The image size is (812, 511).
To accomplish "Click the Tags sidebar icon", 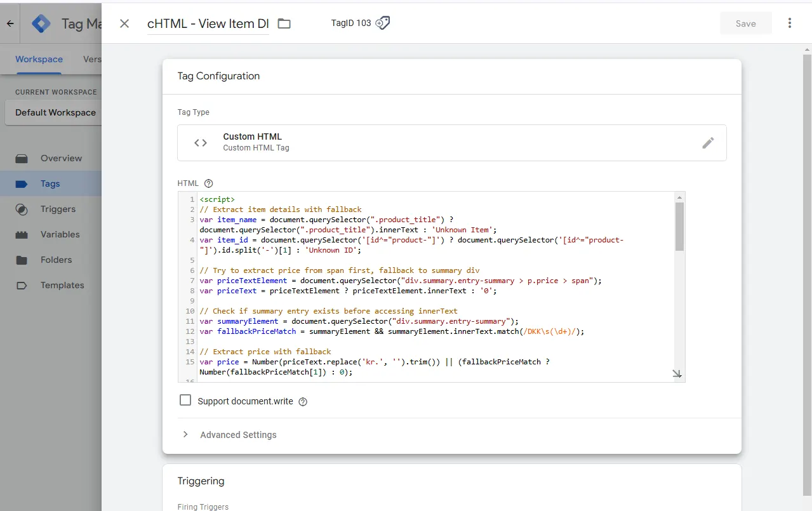I will [x=22, y=183].
